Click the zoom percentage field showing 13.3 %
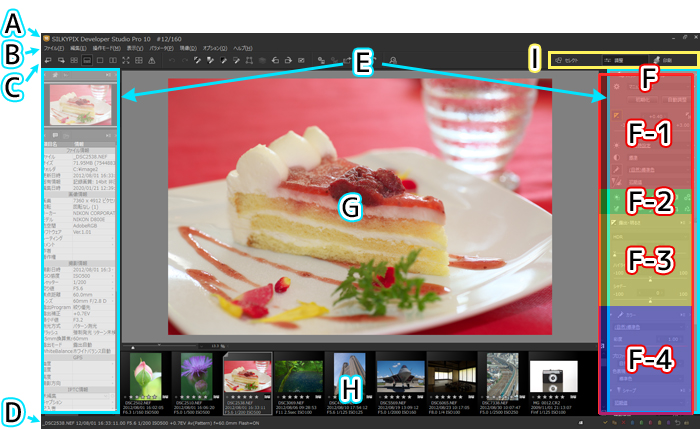The width and height of the screenshot is (700, 429). coord(218,346)
